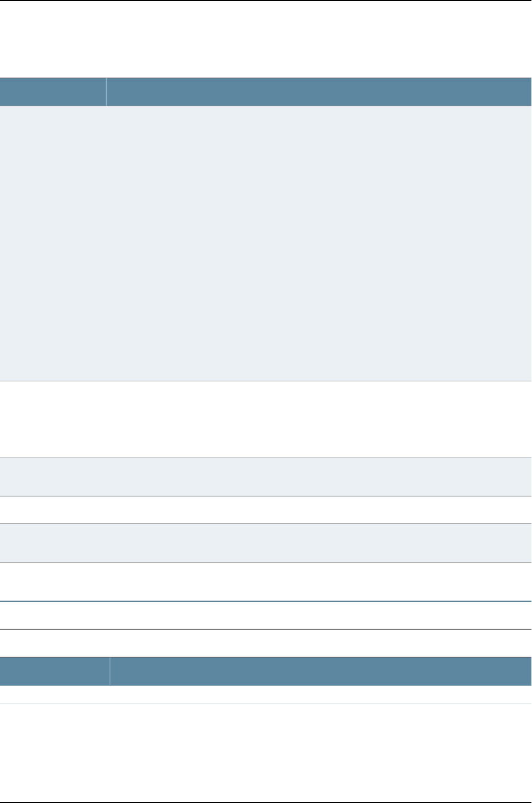Click the narrow left header cell of upper table

pos(53,92)
